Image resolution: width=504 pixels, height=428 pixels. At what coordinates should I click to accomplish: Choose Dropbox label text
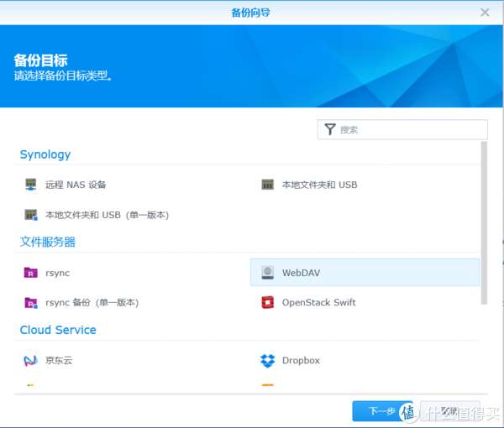(x=301, y=360)
